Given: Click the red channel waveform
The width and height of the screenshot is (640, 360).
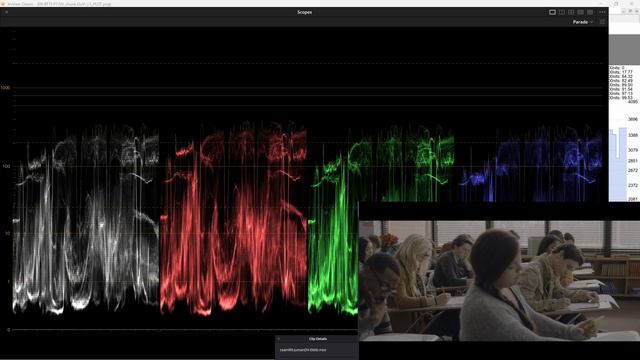Looking at the screenshot, I should click(x=233, y=217).
